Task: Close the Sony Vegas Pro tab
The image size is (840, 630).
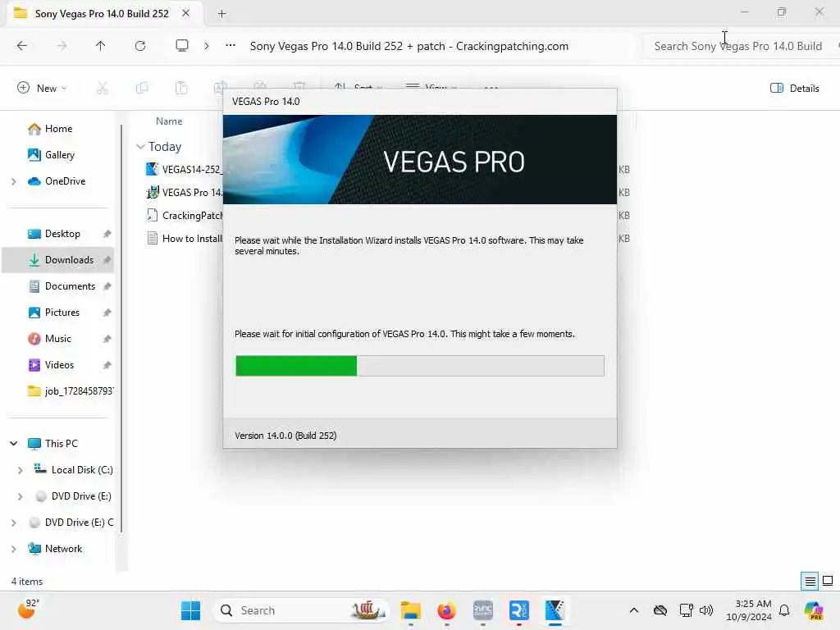Action: (x=186, y=13)
